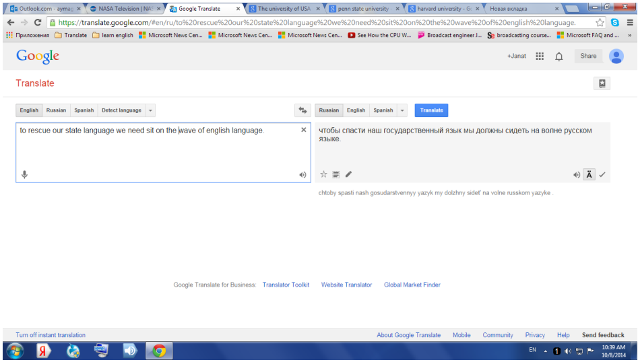Expand the source language dropdown arrow
Image resolution: width=638 pixels, height=364 pixels.
(x=150, y=110)
